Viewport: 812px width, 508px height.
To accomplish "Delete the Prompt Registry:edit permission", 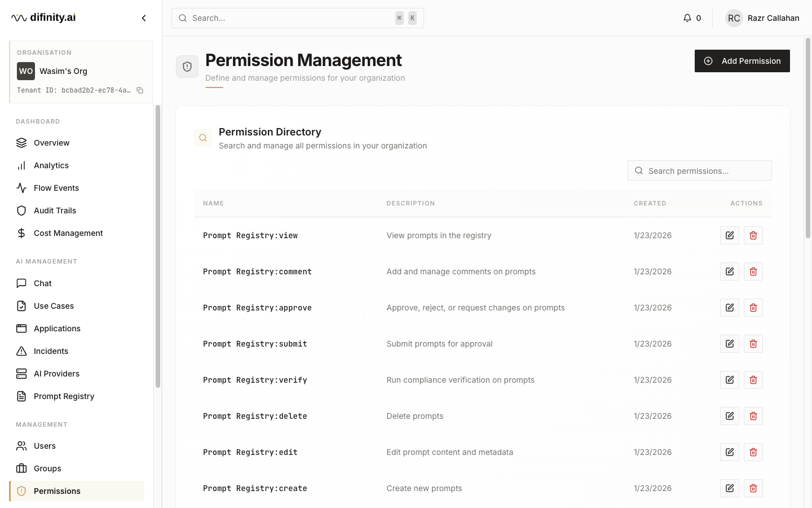I will [753, 452].
